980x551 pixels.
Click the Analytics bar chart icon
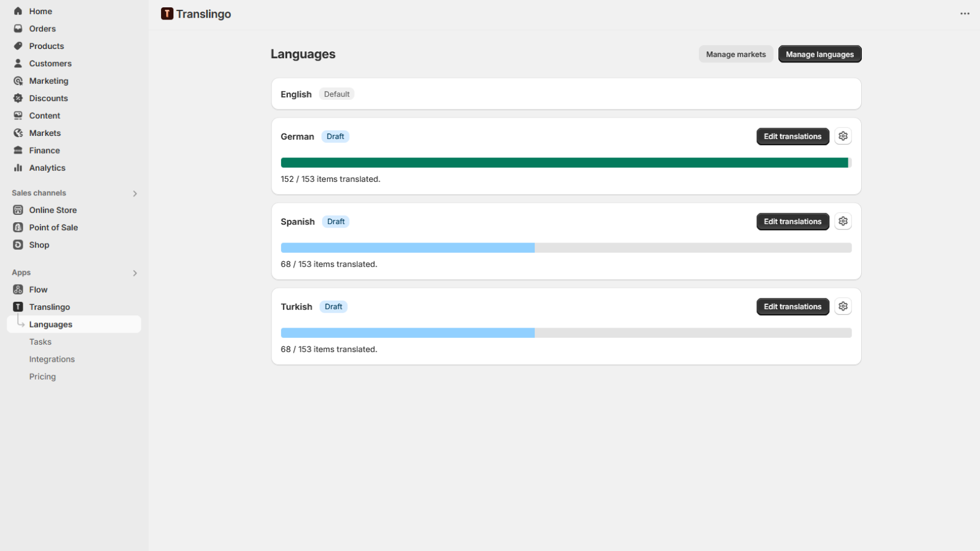click(x=18, y=168)
